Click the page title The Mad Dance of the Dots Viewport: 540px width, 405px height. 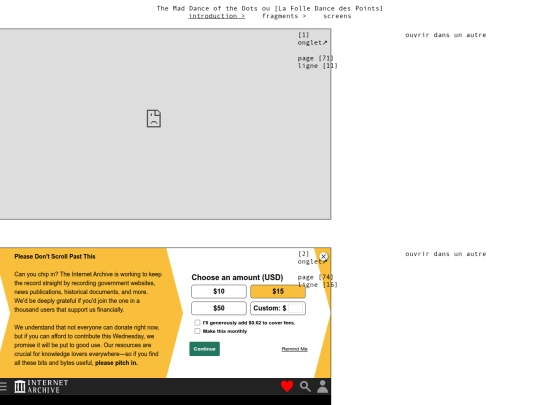point(270,8)
